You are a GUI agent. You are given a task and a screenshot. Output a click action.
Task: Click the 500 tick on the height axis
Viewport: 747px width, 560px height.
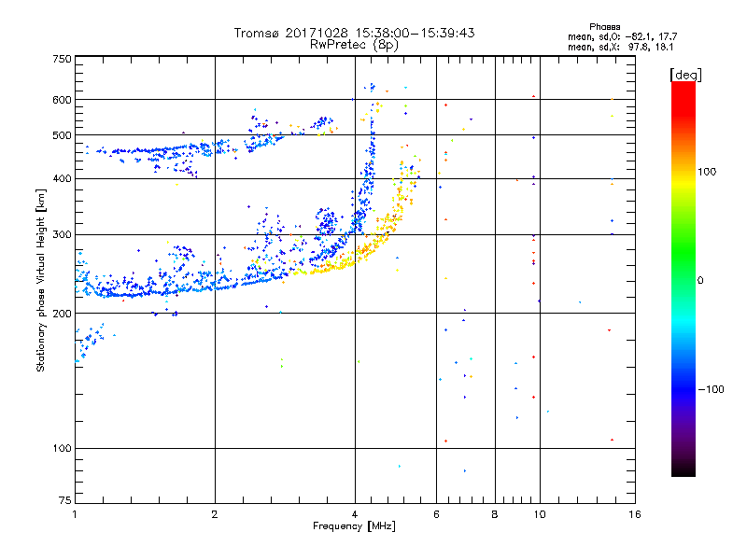click(63, 135)
